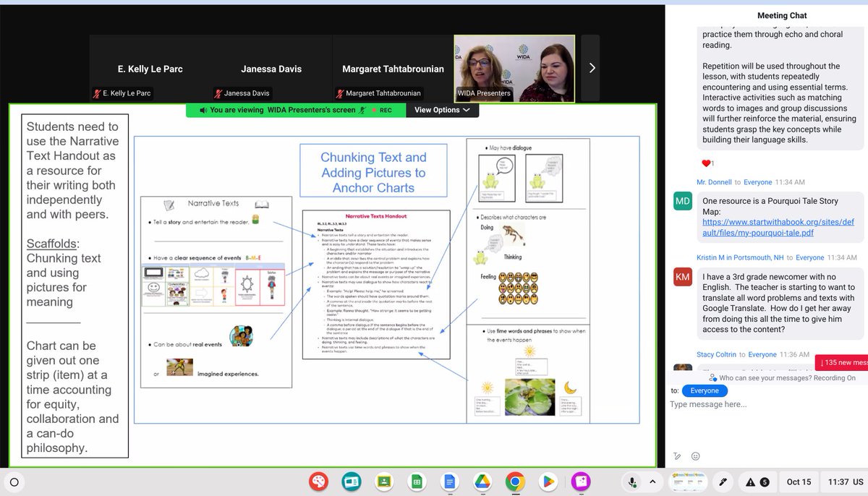Screen dimensions: 868x496
Task: Click the Chunking Text and Adding Pictures title
Action: pyautogui.click(x=373, y=172)
